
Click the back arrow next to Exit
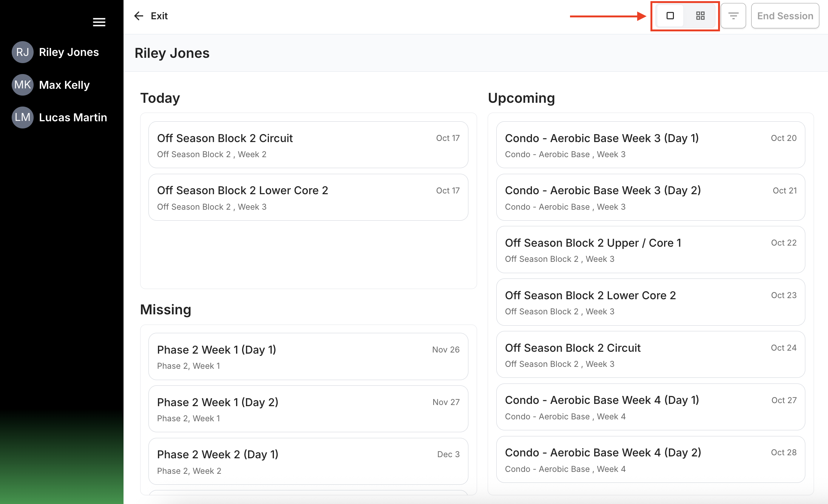pos(139,16)
